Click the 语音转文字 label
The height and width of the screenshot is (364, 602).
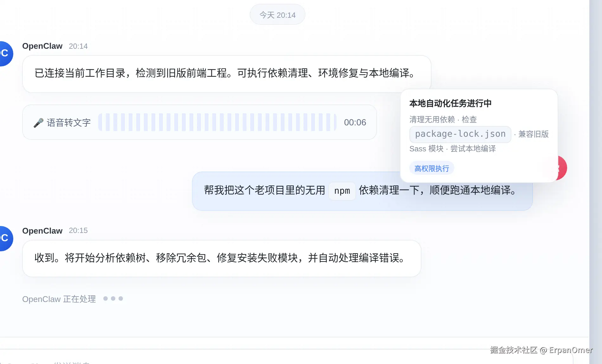(x=69, y=122)
